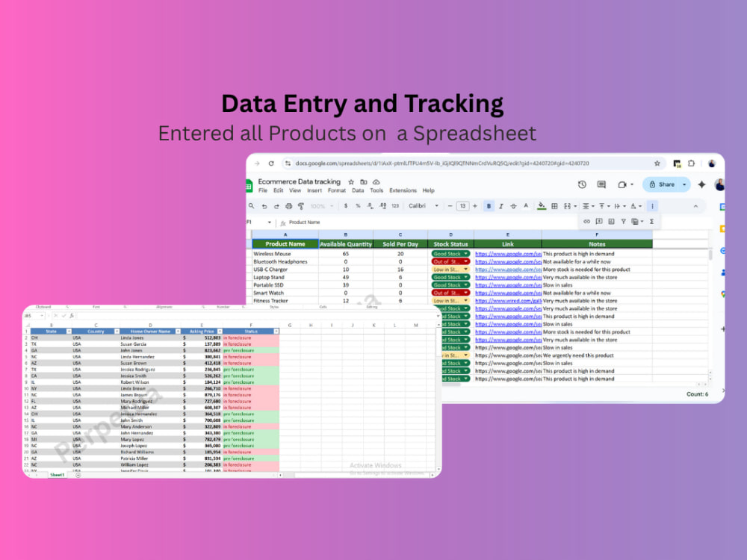Click the Share button
Image resolution: width=747 pixels, height=560 pixels.
pyautogui.click(x=662, y=184)
